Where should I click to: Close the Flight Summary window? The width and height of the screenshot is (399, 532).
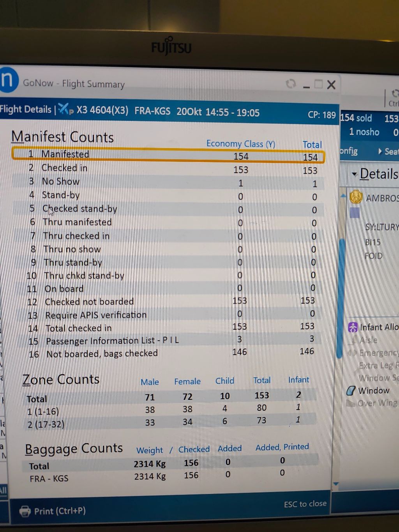coord(331,85)
